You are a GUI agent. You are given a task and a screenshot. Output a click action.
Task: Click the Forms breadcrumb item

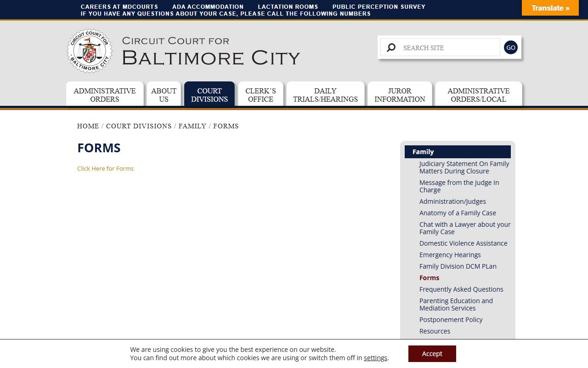pyautogui.click(x=226, y=126)
